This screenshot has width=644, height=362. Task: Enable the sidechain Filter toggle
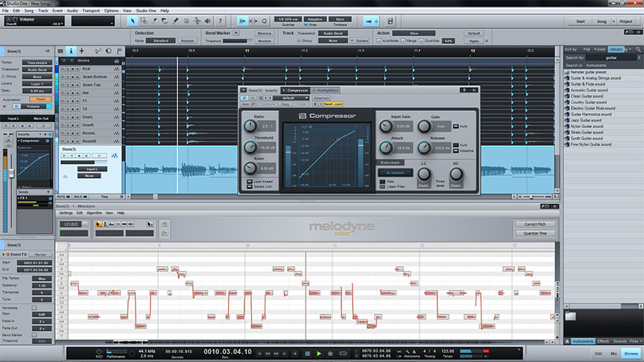[x=382, y=182]
